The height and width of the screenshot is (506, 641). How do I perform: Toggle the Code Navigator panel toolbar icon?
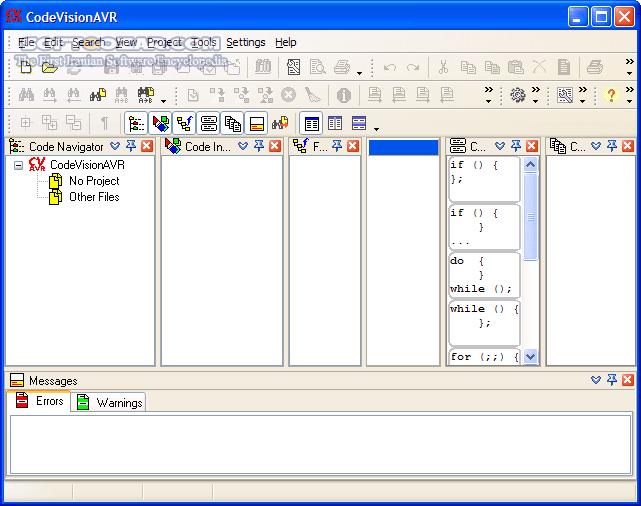tap(136, 123)
